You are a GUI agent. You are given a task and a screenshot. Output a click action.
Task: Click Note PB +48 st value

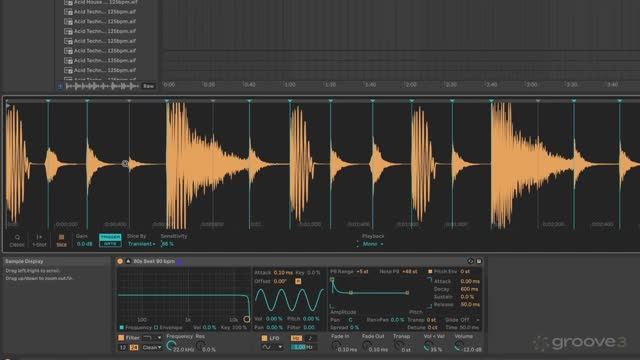pyautogui.click(x=409, y=271)
